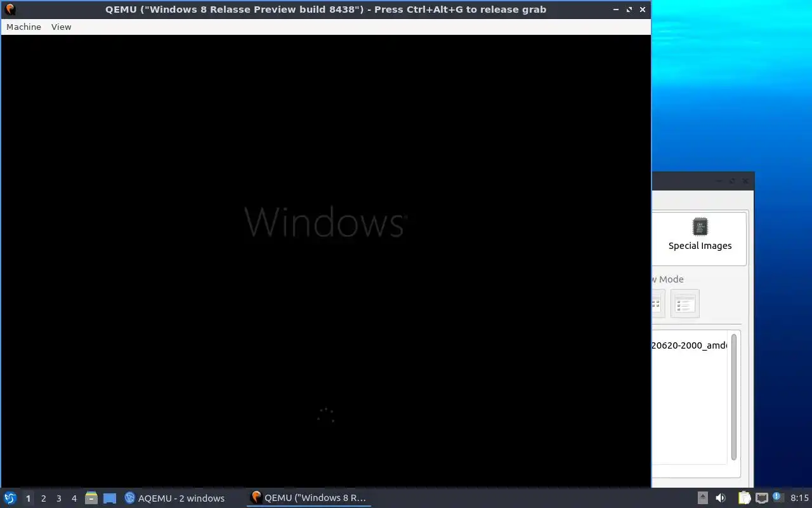This screenshot has height=508, width=812.
Task: Click the AQEMU list vertical scrollbar
Action: coord(734,396)
